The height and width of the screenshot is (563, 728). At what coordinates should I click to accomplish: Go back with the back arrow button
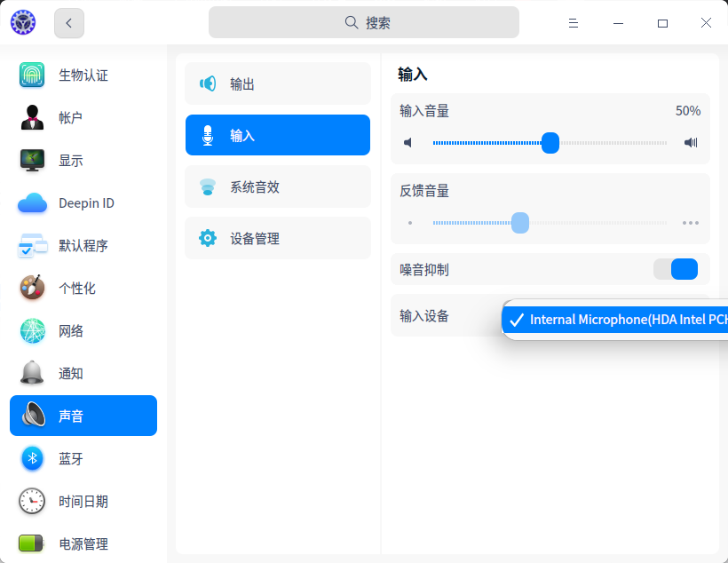click(x=69, y=23)
